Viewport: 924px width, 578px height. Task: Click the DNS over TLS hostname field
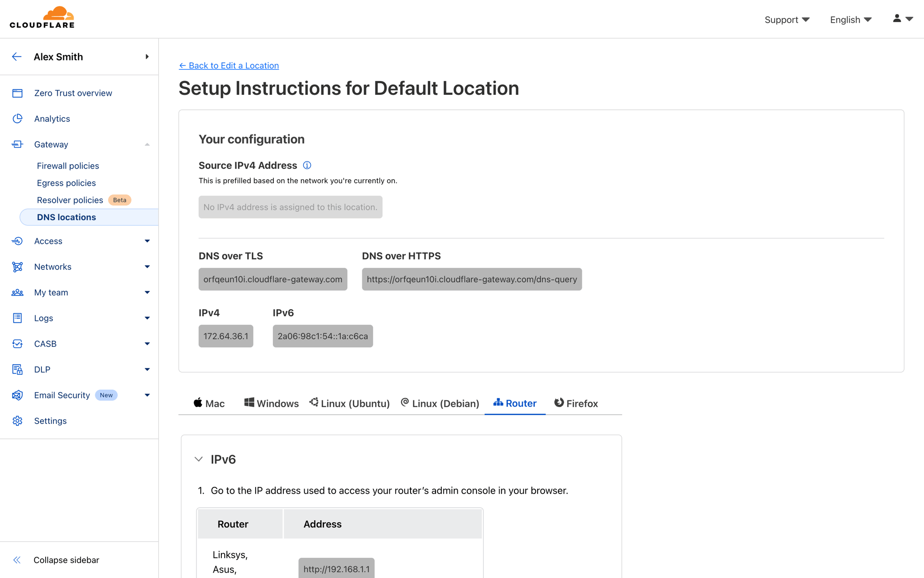[273, 279]
